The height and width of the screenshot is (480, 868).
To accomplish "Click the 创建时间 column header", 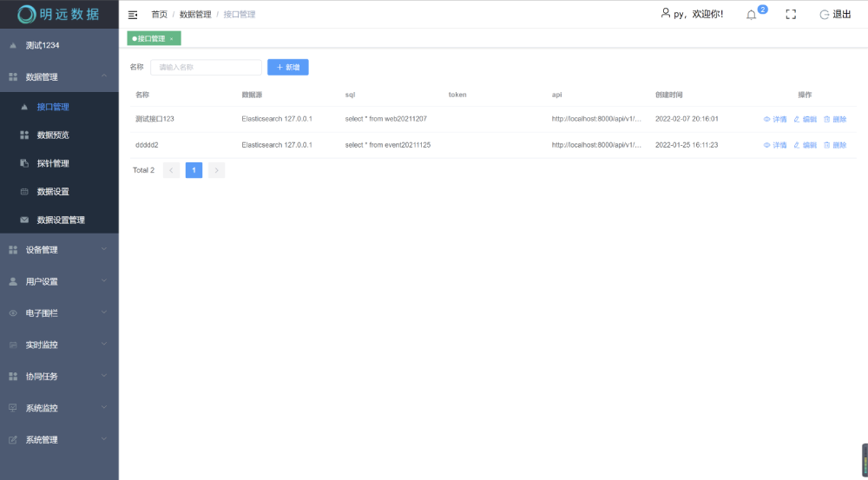I will 668,95.
